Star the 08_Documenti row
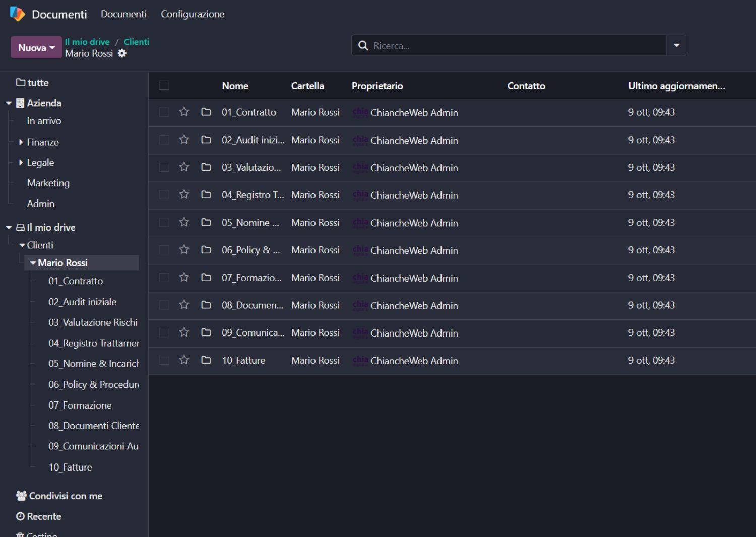This screenshot has width=756, height=537. tap(184, 305)
